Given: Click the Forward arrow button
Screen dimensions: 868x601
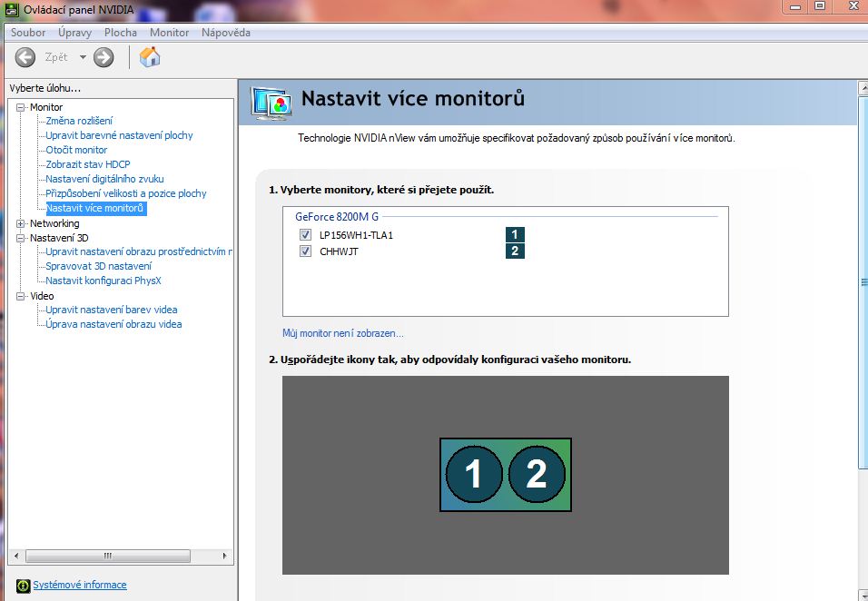Looking at the screenshot, I should click(x=104, y=57).
